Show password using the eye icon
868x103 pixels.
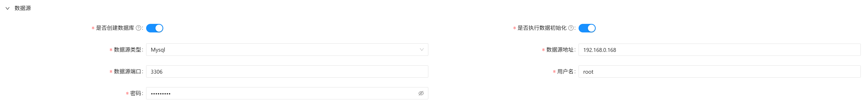point(421,93)
